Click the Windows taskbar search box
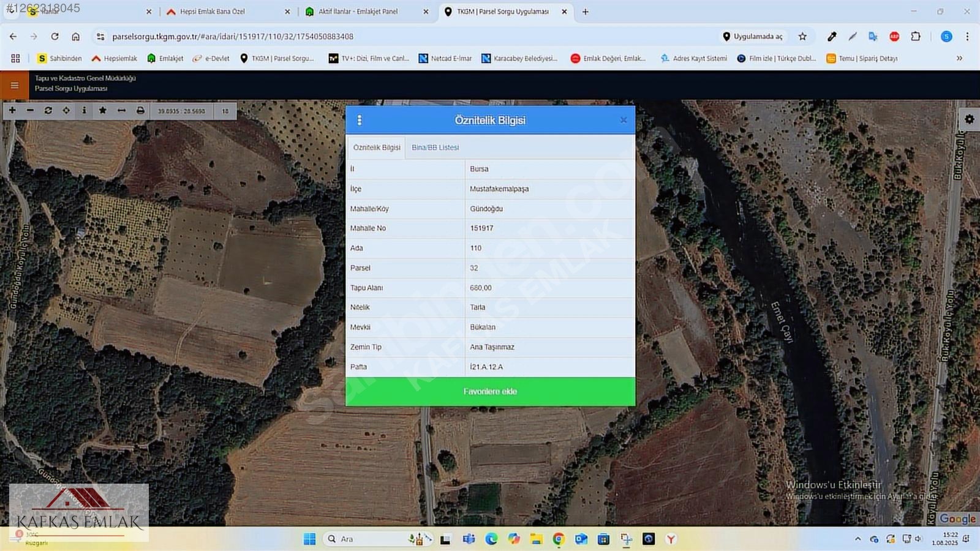Screen dimensions: 980x551 pyautogui.click(x=378, y=539)
